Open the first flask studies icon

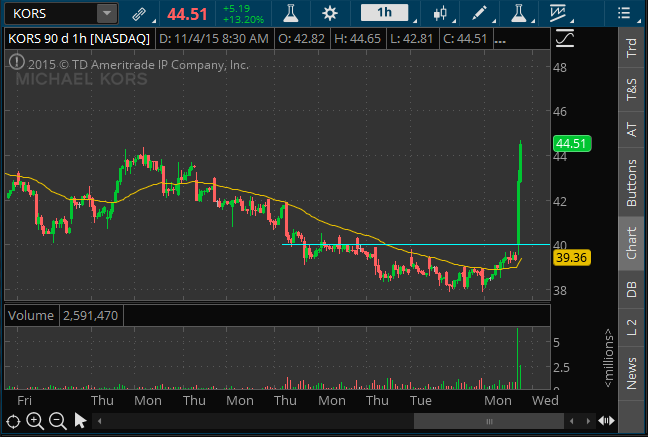pos(291,14)
